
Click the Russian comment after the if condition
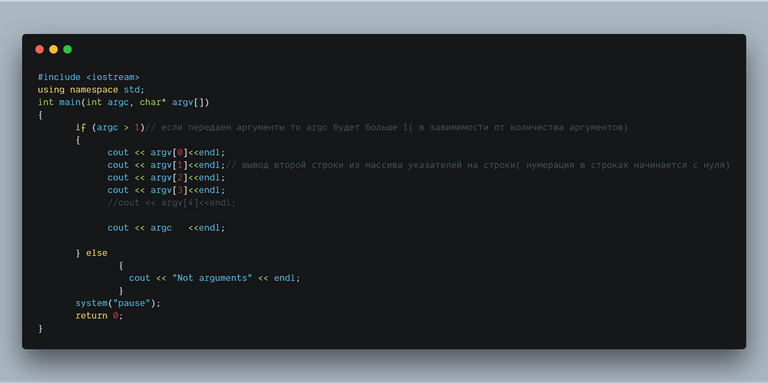387,127
